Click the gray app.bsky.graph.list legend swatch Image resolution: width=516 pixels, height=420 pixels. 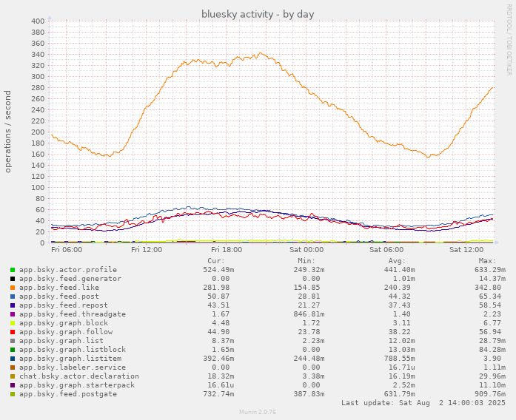click(13, 341)
